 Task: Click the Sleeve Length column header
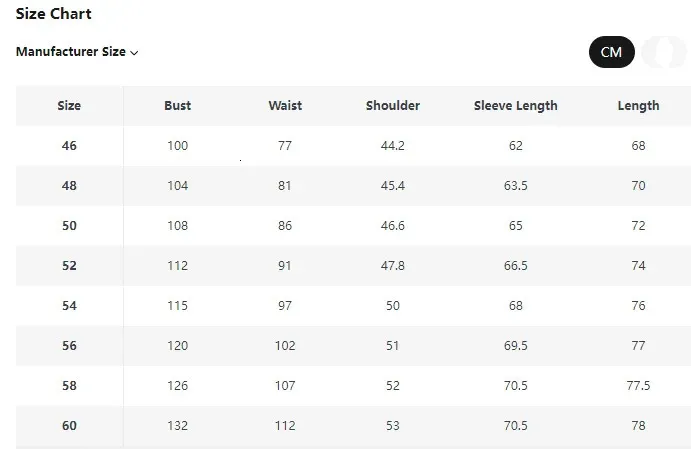(x=515, y=106)
